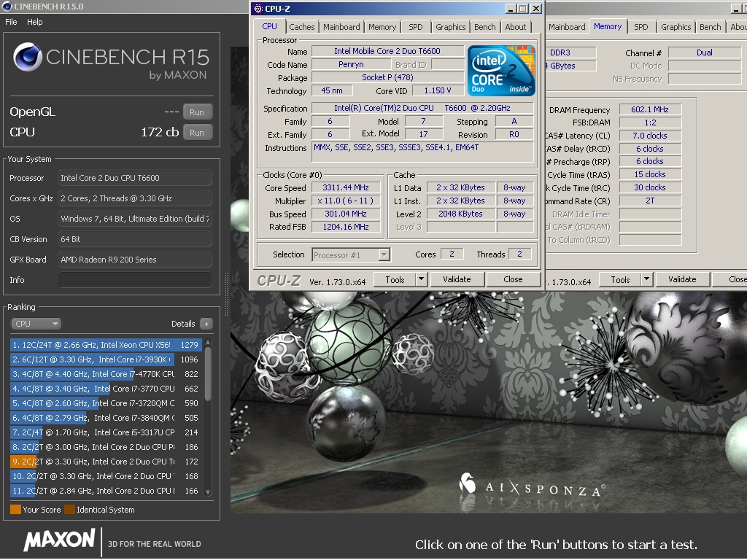Viewport: 747px width, 560px height.
Task: Run the OpenGL benchmark
Action: click(x=197, y=112)
